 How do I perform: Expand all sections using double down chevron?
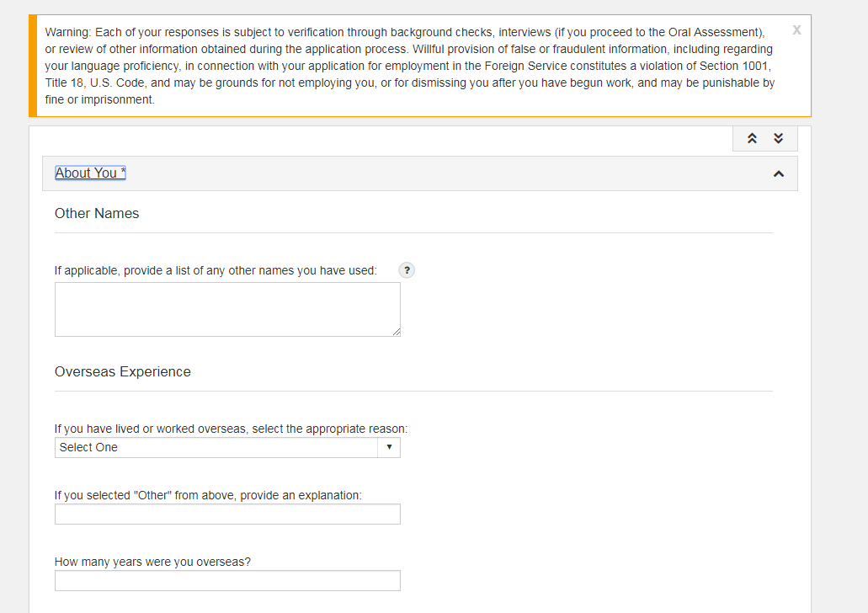click(779, 139)
